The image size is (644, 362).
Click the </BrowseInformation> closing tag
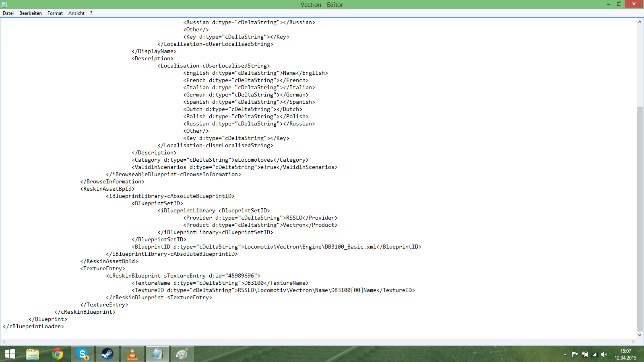112,182
